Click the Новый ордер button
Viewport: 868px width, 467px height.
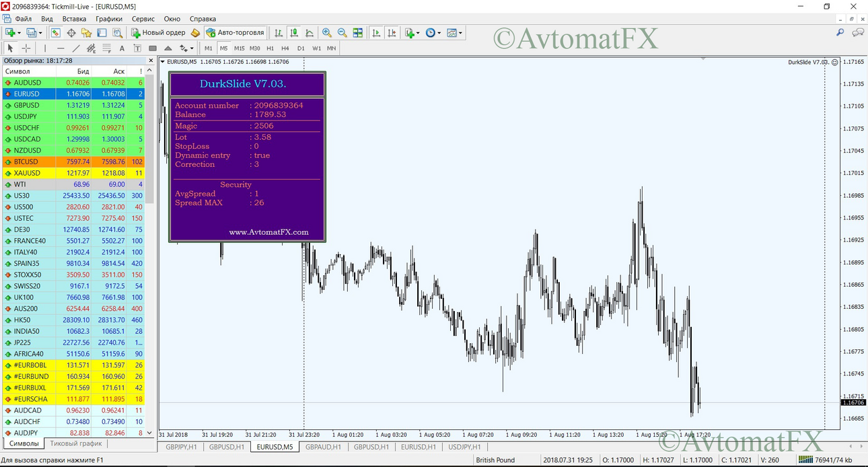tap(159, 32)
